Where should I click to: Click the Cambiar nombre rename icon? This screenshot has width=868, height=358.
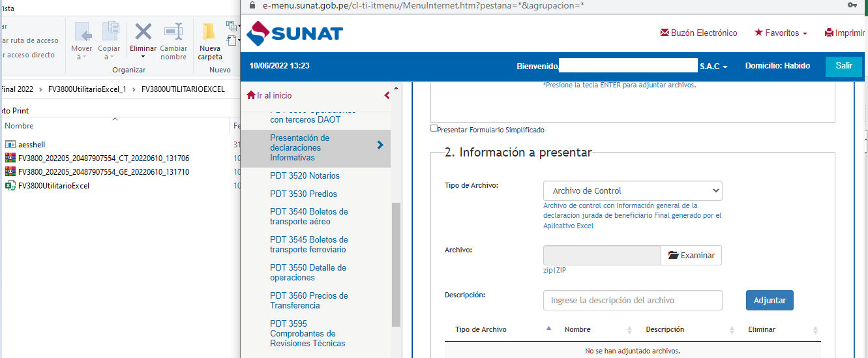tap(173, 31)
